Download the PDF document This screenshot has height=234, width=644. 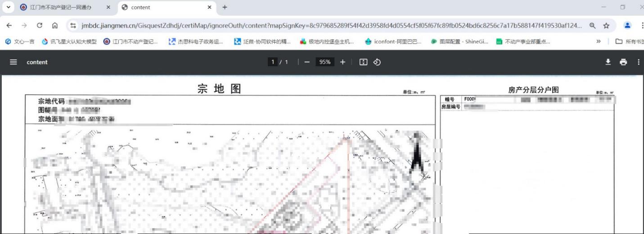coord(608,62)
